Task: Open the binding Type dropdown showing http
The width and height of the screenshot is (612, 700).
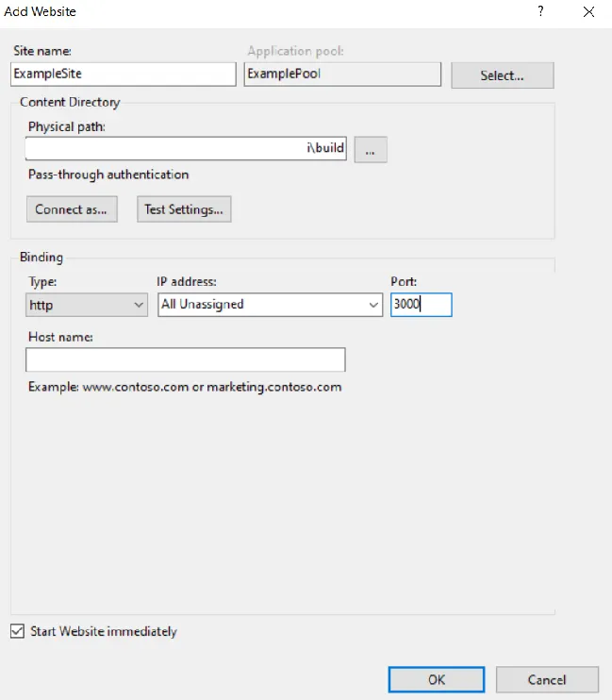Action: (87, 305)
